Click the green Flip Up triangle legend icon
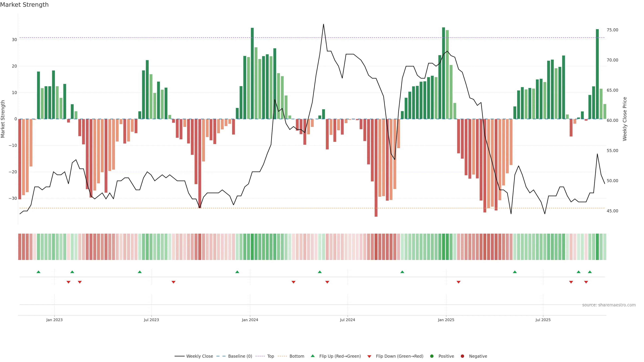The height and width of the screenshot is (362, 644). pos(312,356)
